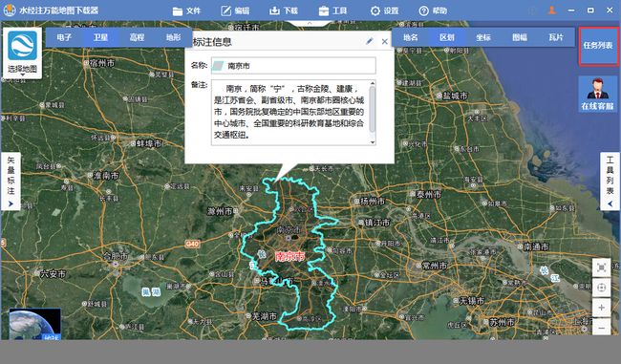Click the locate crosshair icon
This screenshot has height=364, width=621.
(601, 288)
